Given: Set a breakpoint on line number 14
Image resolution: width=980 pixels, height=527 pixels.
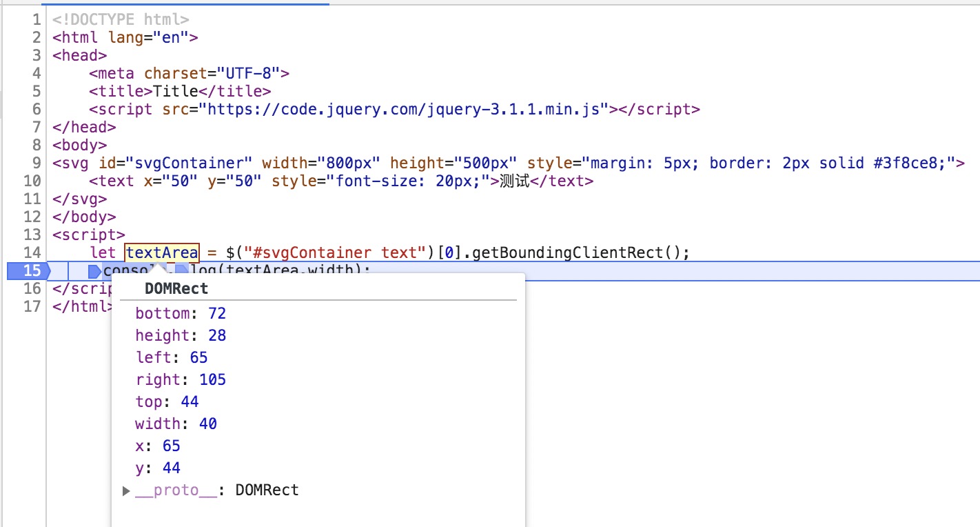Looking at the screenshot, I should coord(32,252).
